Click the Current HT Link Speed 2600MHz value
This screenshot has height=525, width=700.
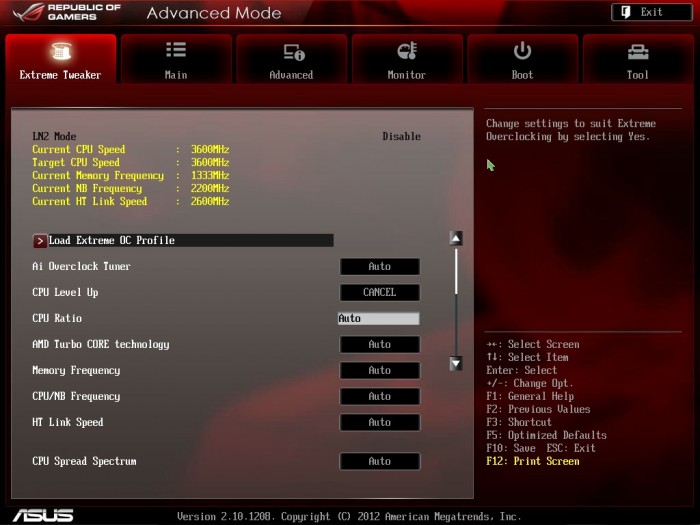tap(210, 201)
